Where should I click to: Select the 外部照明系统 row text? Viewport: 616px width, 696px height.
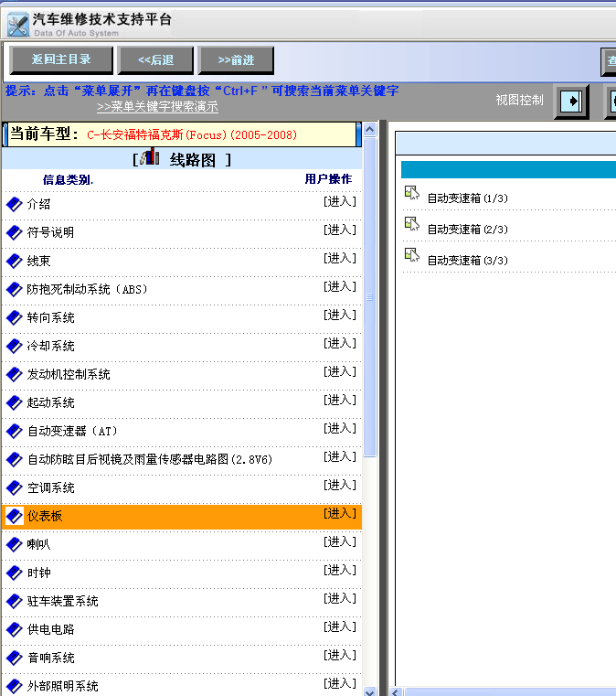coord(62,686)
